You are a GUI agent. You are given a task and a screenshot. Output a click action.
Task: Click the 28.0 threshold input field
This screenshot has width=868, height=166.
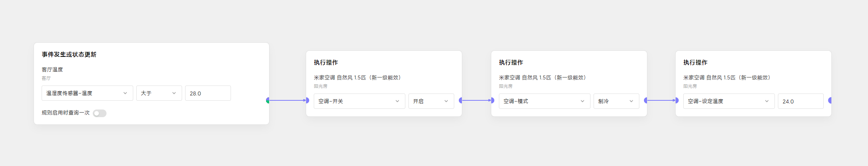[208, 93]
